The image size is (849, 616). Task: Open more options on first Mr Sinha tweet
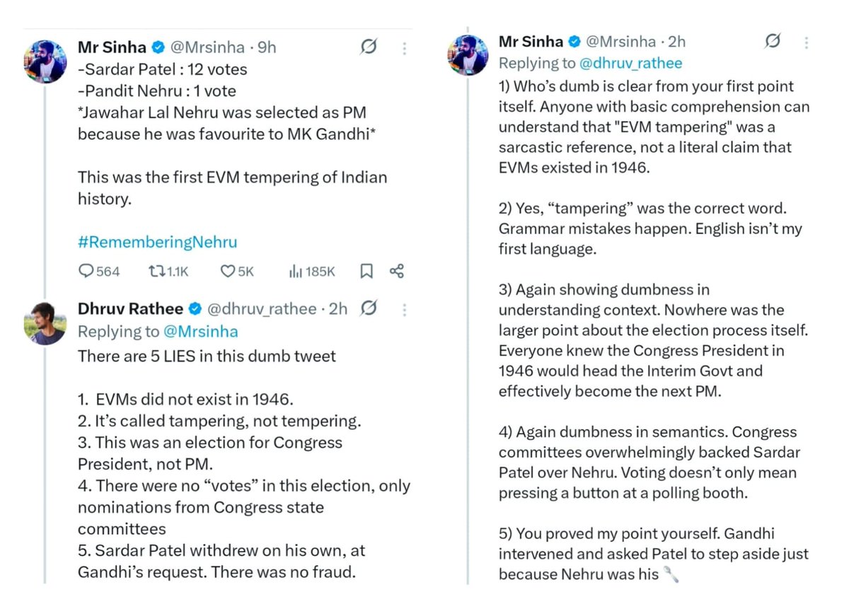404,48
